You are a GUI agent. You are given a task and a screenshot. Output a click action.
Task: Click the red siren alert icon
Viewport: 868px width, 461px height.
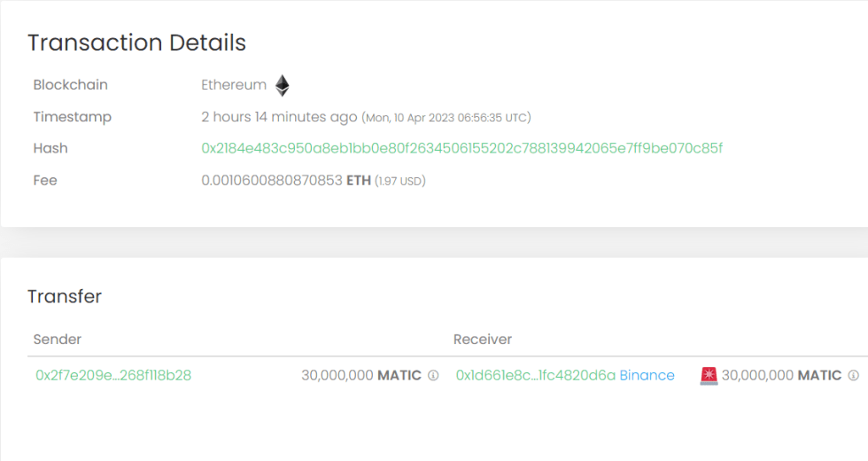coord(708,376)
